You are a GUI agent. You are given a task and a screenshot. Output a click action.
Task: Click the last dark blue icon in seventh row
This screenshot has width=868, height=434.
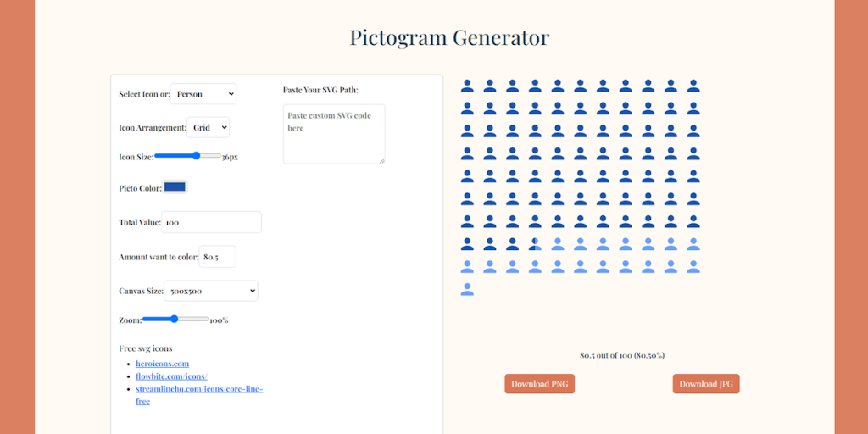(693, 221)
